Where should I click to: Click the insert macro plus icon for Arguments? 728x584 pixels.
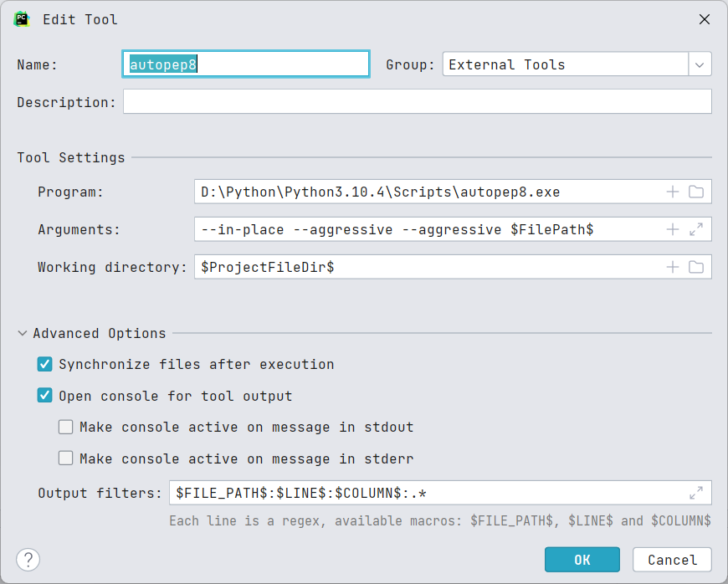672,229
